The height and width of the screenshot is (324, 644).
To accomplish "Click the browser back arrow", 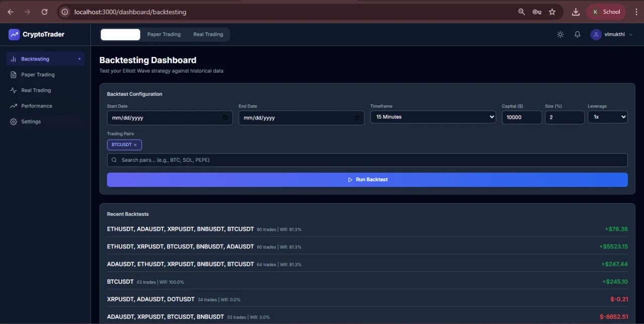I will pyautogui.click(x=11, y=12).
